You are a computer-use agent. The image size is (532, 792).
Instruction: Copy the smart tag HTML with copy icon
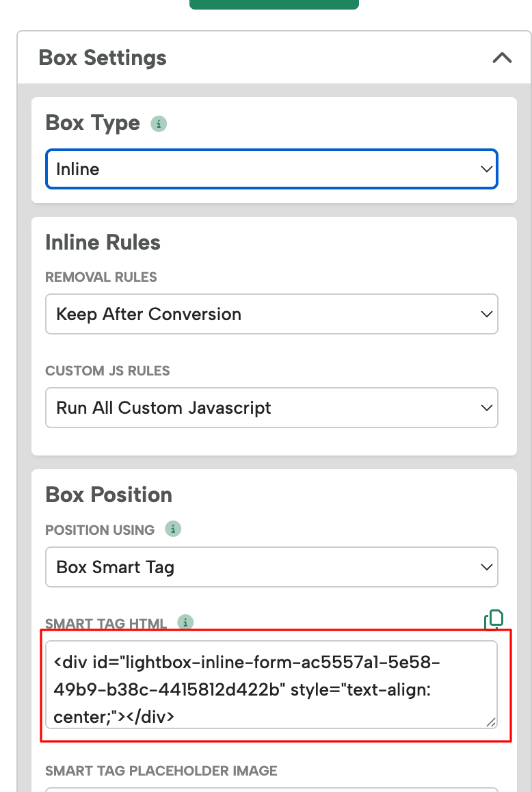tap(494, 620)
